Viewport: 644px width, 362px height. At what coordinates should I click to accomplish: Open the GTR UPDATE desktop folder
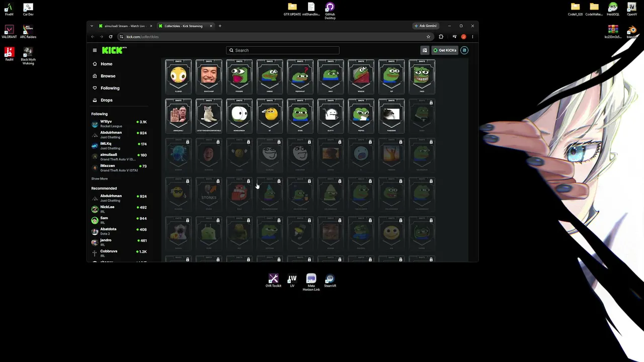tap(292, 10)
